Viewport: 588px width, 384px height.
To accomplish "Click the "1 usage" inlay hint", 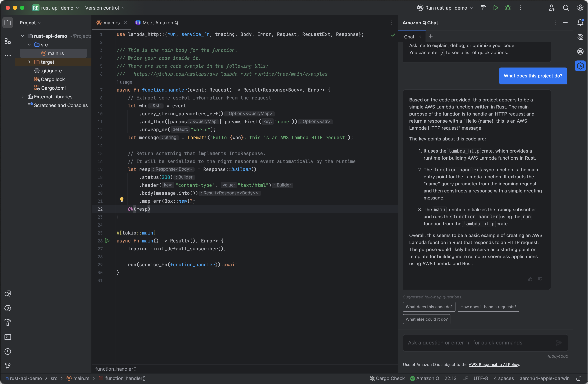I will [x=124, y=82].
